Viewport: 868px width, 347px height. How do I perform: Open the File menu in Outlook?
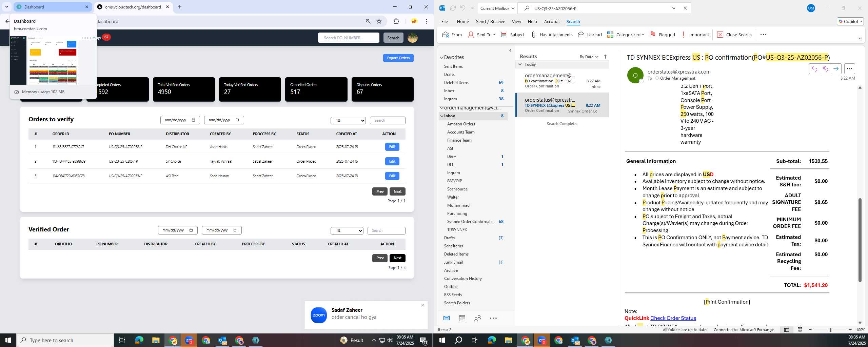tap(445, 21)
